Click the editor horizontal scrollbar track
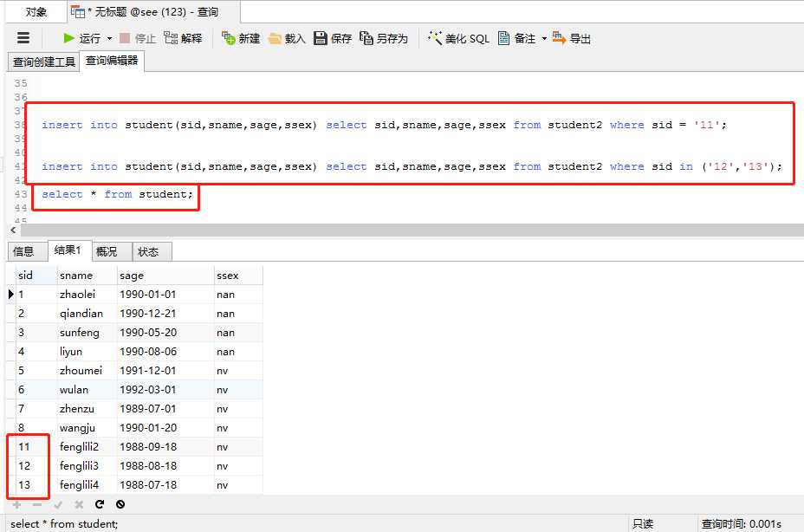The width and height of the screenshot is (804, 532). tap(412, 230)
